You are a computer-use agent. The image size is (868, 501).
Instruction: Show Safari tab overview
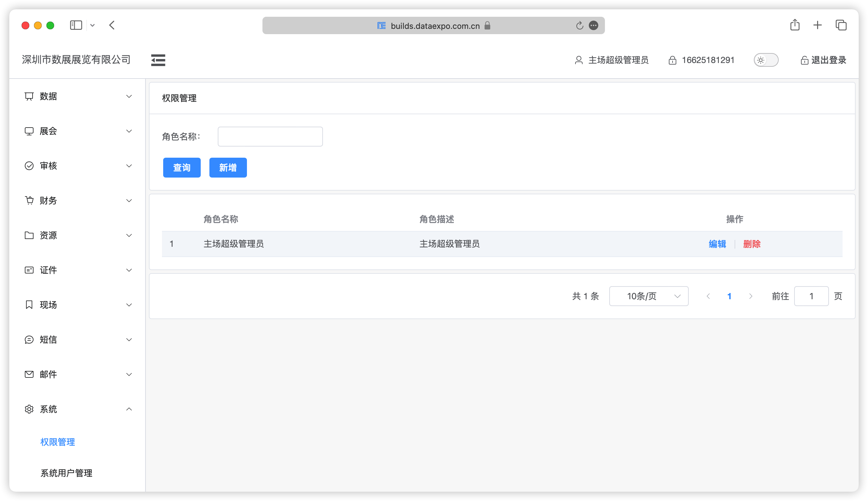click(x=841, y=25)
